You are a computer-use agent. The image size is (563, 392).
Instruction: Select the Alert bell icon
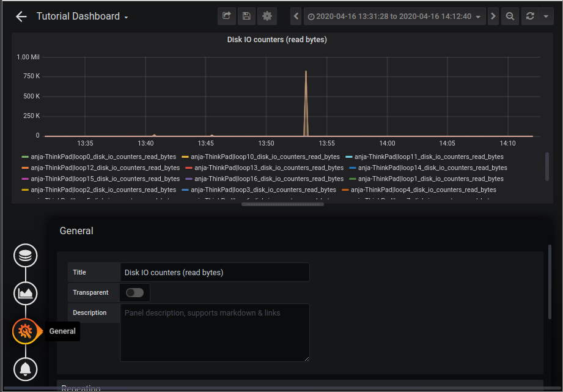pos(25,369)
